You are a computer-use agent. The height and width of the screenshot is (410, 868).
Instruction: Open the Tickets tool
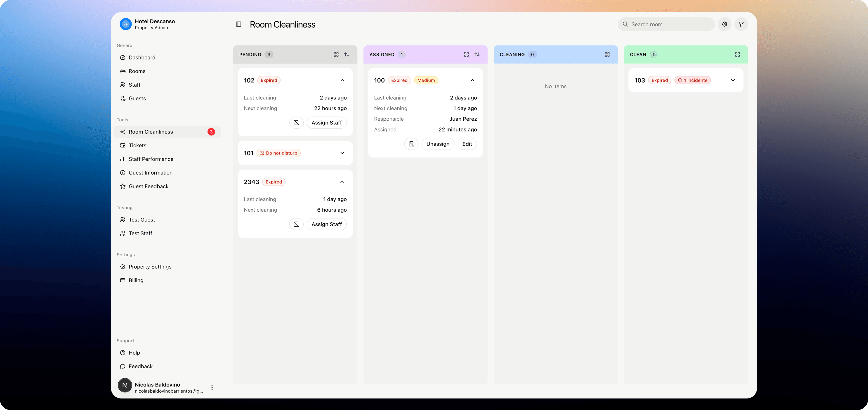(x=137, y=145)
